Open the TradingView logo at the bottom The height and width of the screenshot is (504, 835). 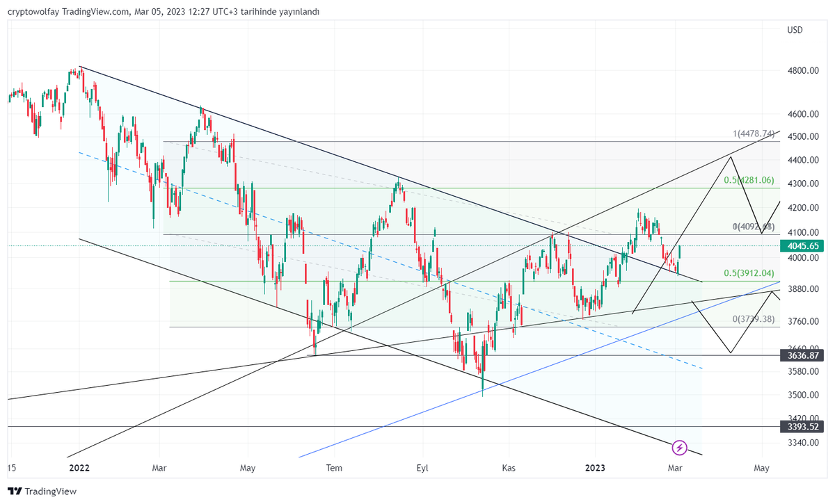click(x=42, y=491)
